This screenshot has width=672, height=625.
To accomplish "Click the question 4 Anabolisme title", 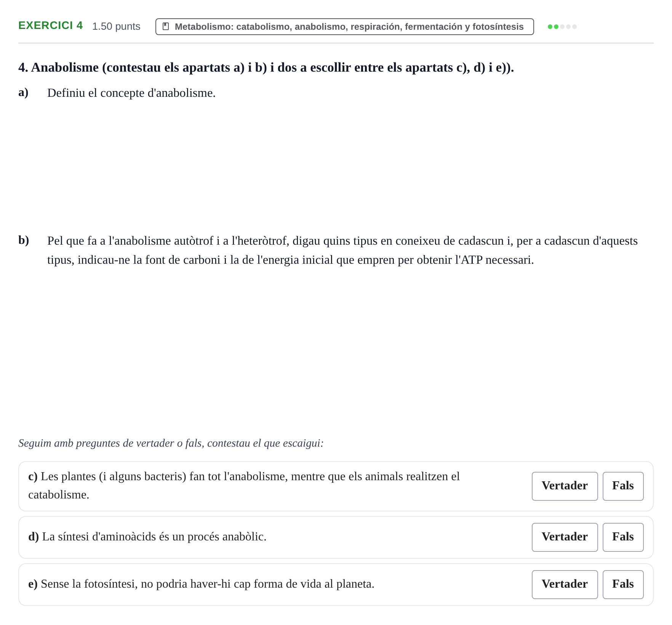I will click(x=266, y=67).
